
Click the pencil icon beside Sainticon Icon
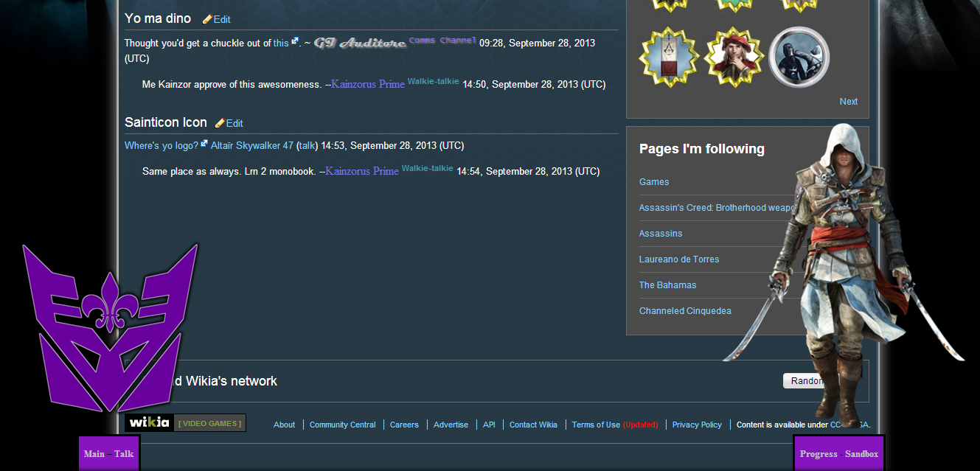tap(220, 123)
